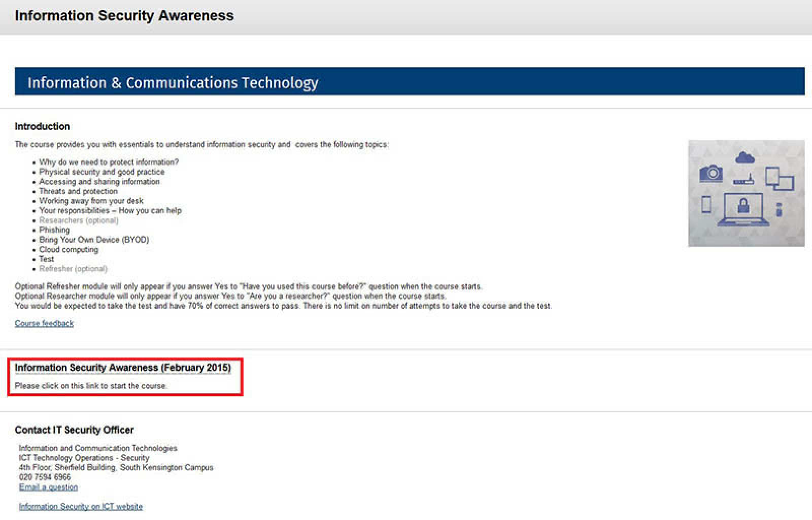The image size is (812, 520).
Task: Click the laptop base in the illustration
Action: (x=743, y=222)
